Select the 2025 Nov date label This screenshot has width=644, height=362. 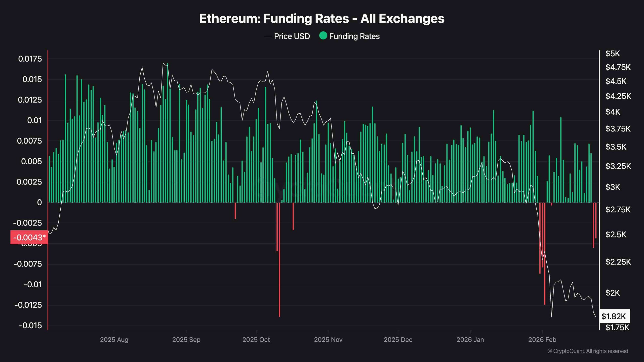coord(328,340)
